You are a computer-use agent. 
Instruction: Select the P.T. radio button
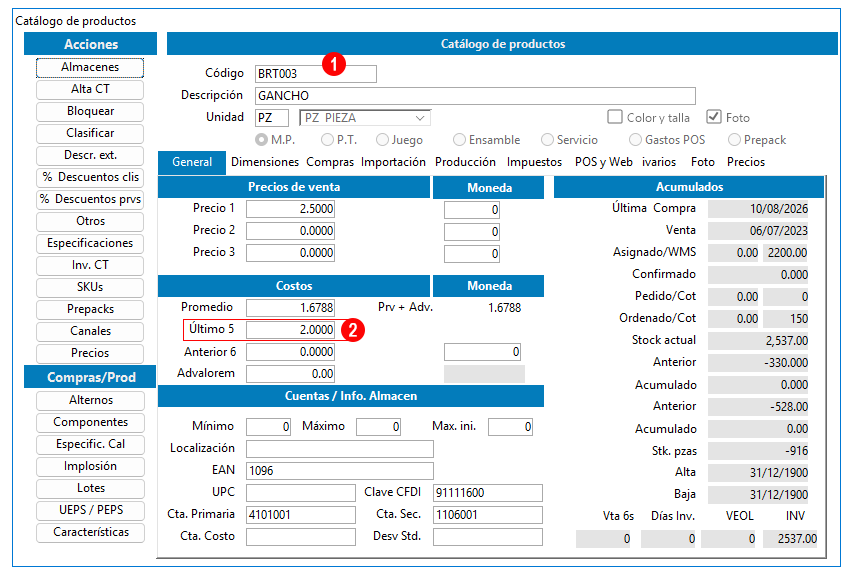(327, 140)
